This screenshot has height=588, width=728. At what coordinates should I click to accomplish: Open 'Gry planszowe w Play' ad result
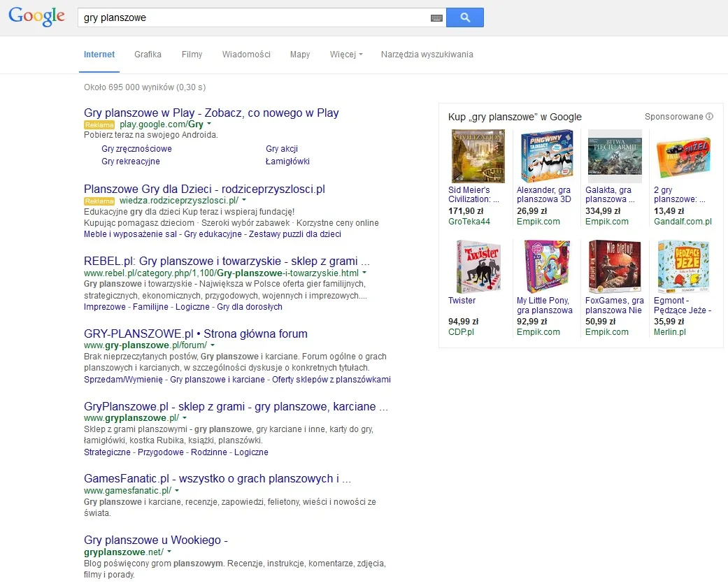click(x=211, y=113)
